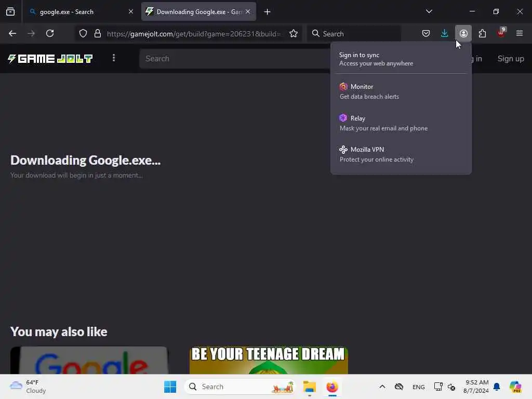This screenshot has width=532, height=399.
Task: Reload the current page
Action: point(50,33)
